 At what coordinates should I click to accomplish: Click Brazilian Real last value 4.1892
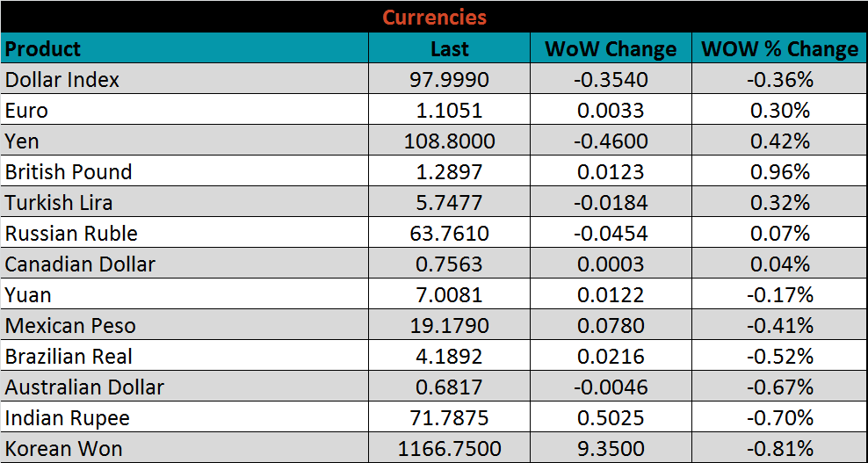coord(449,357)
